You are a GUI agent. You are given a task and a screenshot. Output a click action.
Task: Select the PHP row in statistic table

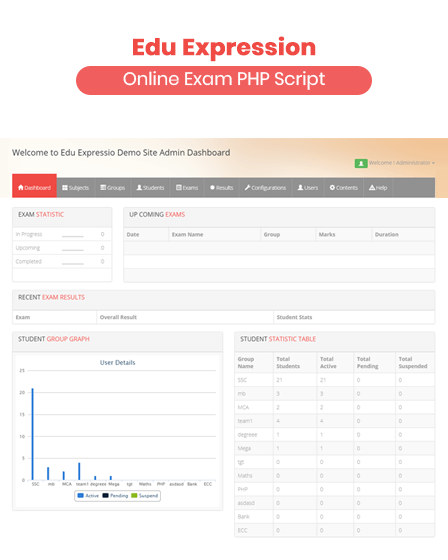coord(335,489)
